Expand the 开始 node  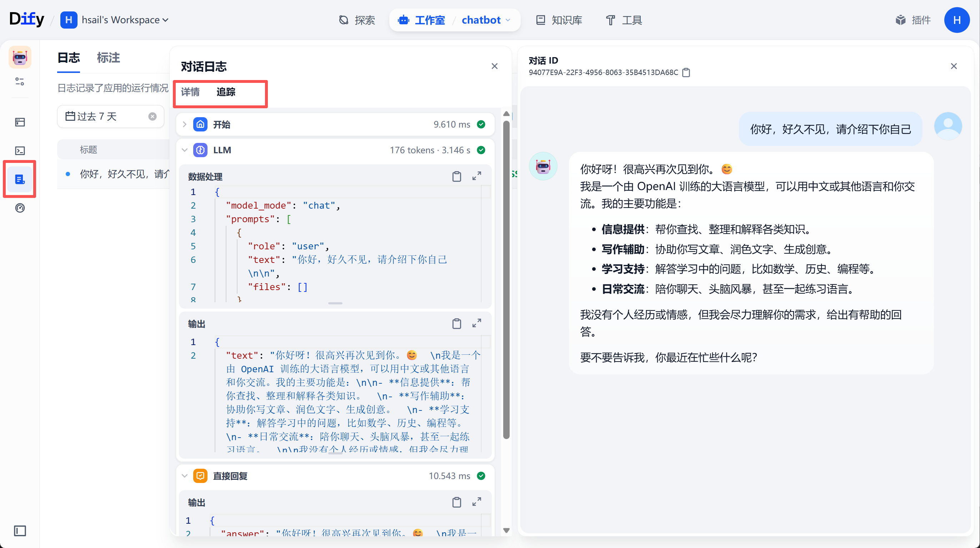[x=185, y=124]
